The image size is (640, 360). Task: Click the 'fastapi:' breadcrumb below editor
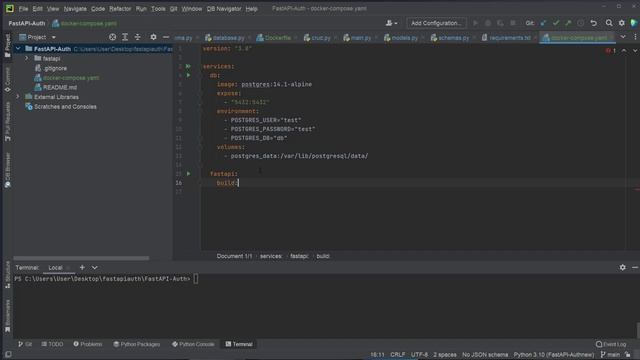299,256
